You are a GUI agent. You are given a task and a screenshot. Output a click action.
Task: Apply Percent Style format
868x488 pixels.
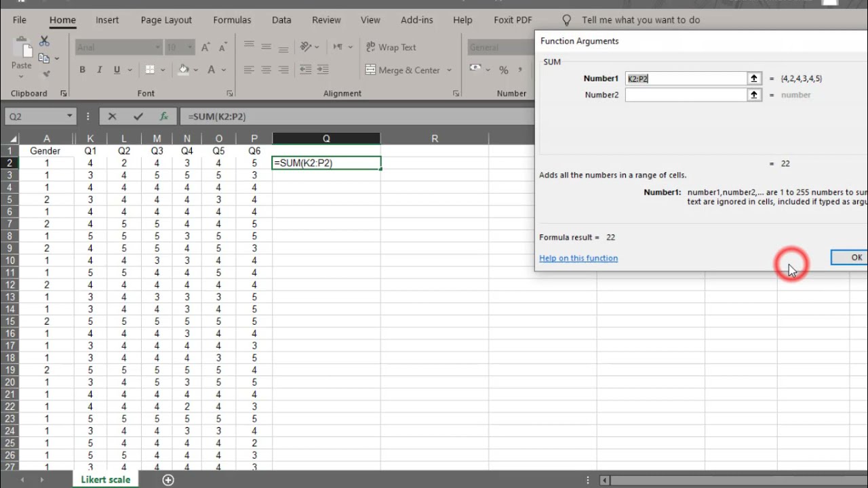503,70
